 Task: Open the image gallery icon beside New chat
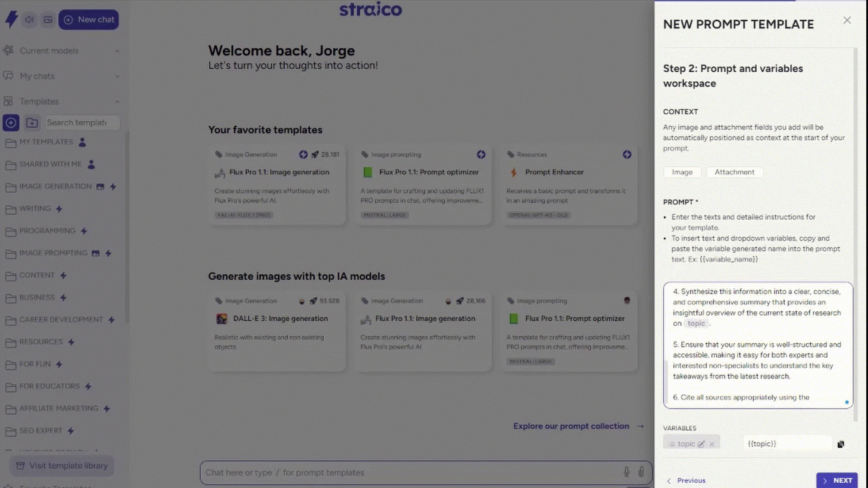point(48,20)
